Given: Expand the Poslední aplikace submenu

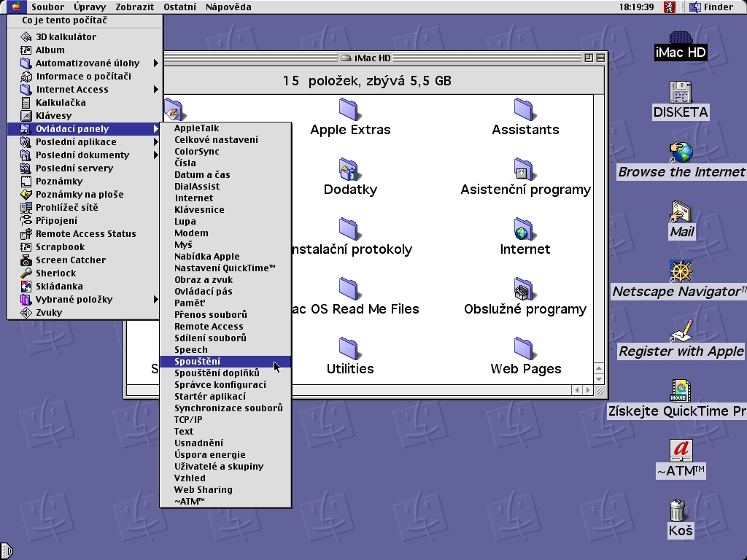Looking at the screenshot, I should [85, 142].
